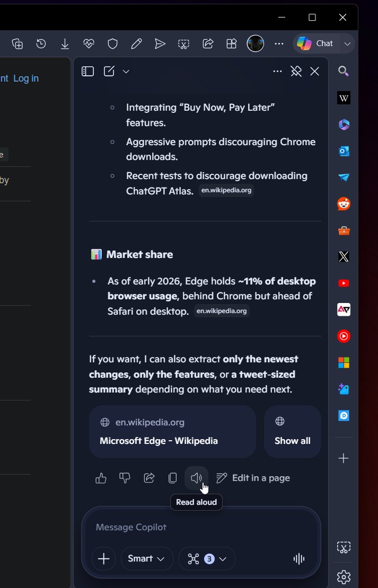378x588 pixels.
Task: Open the heart-pulse performance icon
Action: click(89, 44)
